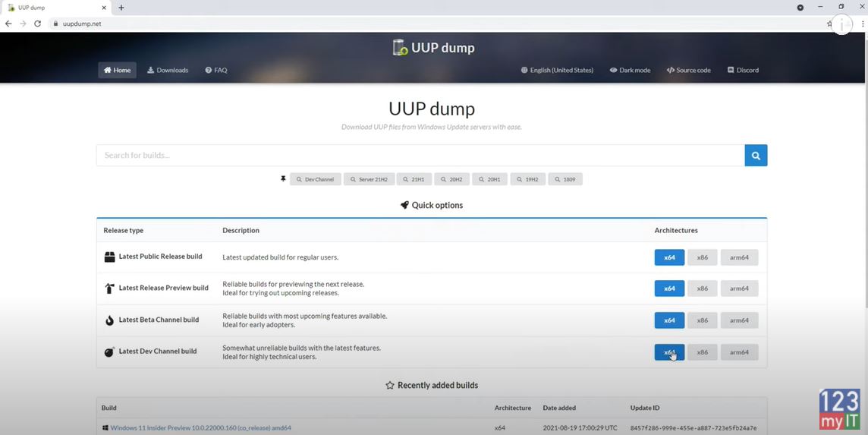Open the Discord link
The height and width of the screenshot is (435, 868).
(743, 71)
